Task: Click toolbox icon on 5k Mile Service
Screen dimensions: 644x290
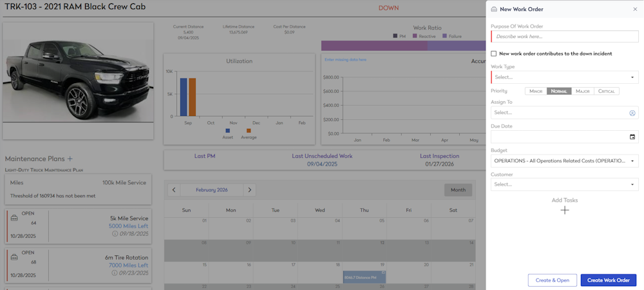Action: point(14,218)
